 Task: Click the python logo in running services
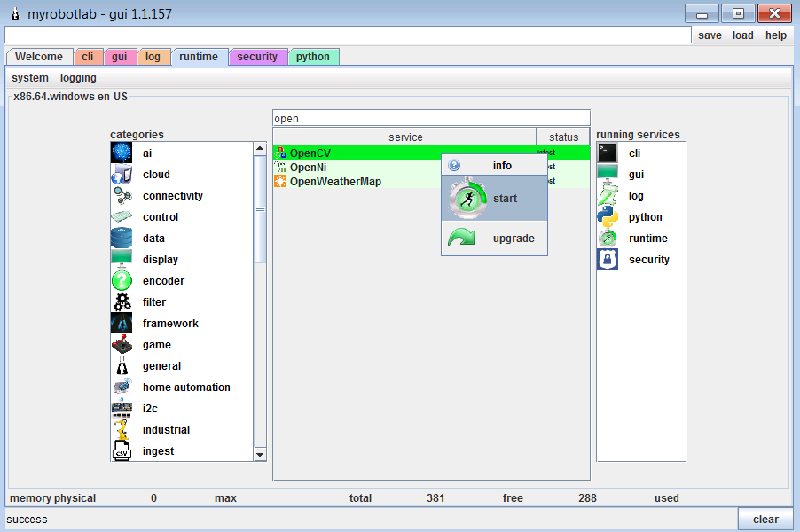(608, 216)
